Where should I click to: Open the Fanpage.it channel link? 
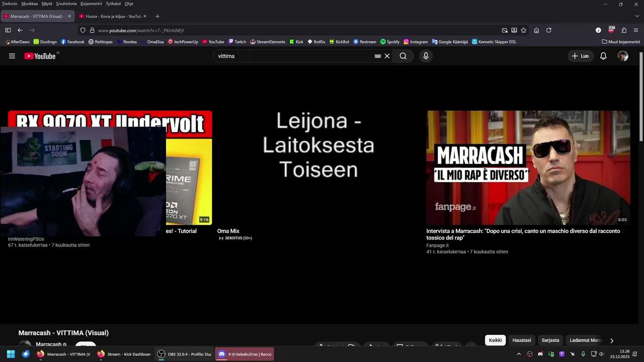coord(437,245)
